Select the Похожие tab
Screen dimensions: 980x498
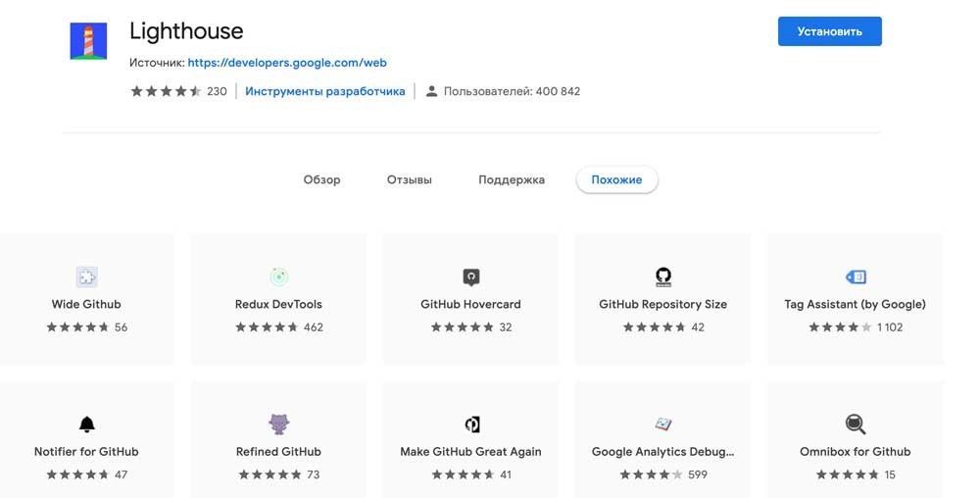(x=616, y=180)
